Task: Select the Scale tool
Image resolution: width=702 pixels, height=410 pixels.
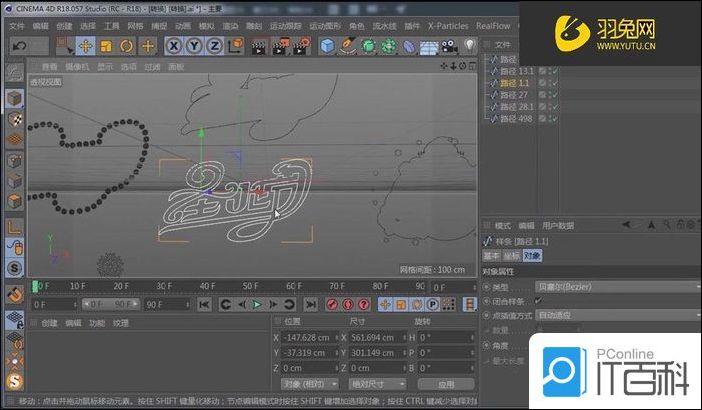Action: 106,46
